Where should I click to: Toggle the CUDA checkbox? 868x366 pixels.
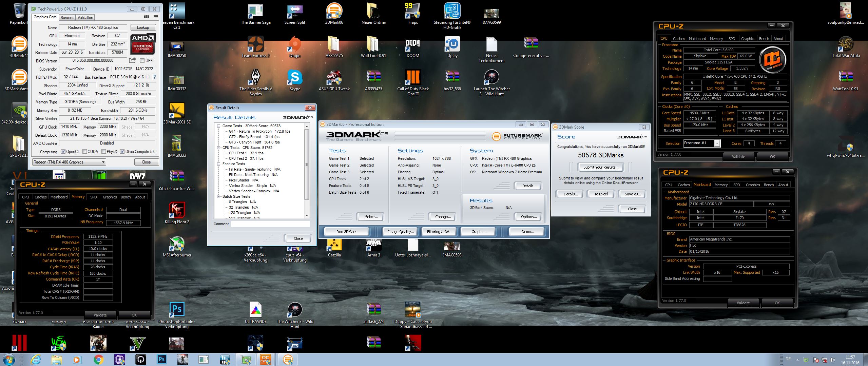point(85,152)
